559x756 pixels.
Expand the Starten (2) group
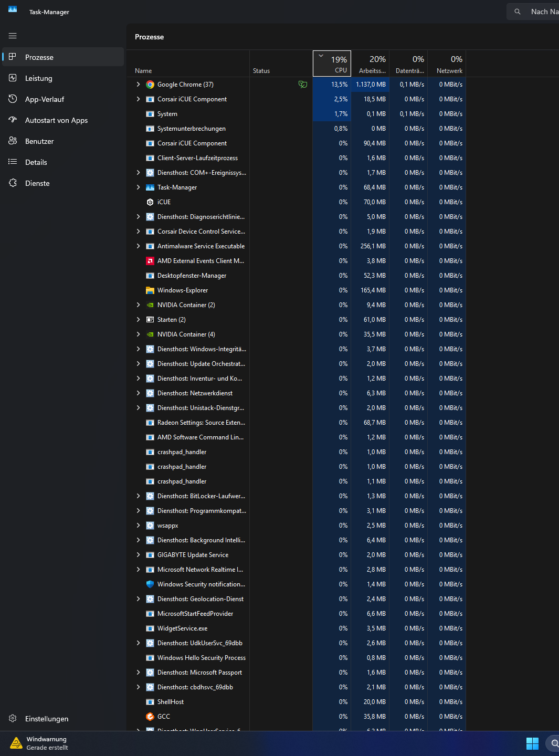pyautogui.click(x=138, y=320)
